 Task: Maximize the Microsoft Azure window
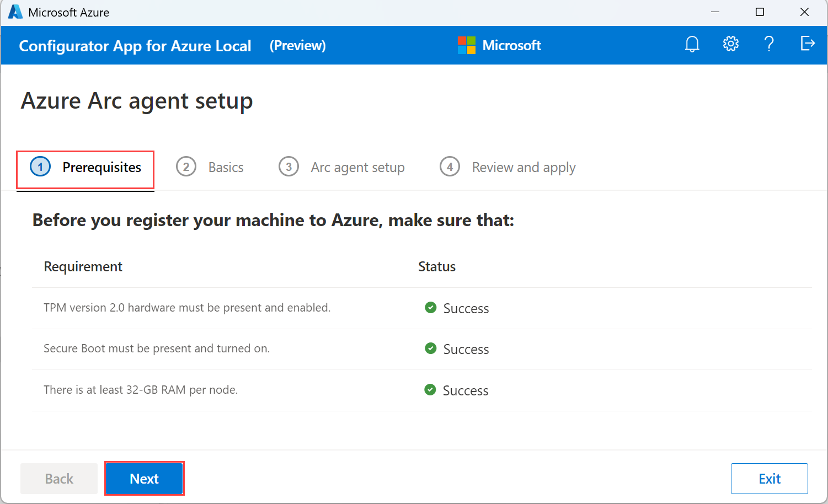click(760, 12)
